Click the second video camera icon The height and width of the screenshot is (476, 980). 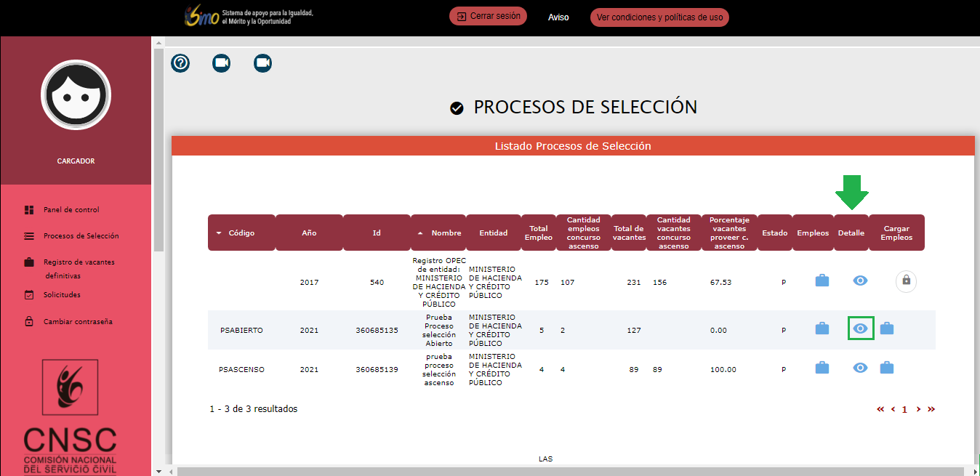point(262,63)
